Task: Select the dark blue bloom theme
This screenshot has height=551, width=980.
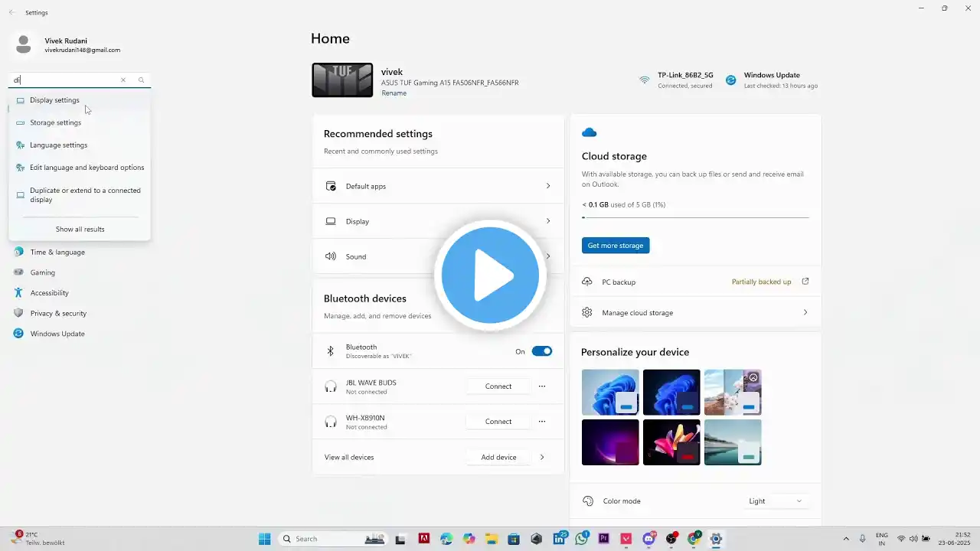Action: pos(671,392)
